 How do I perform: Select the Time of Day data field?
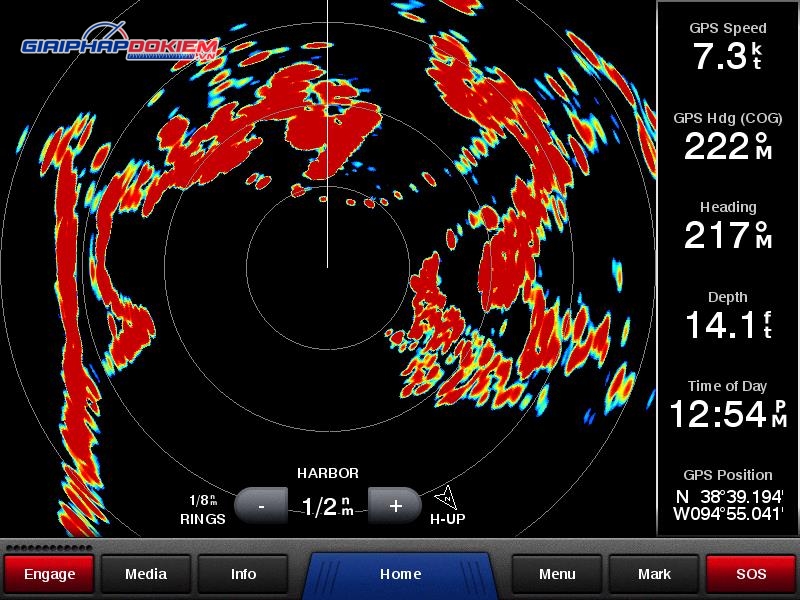coord(728,405)
